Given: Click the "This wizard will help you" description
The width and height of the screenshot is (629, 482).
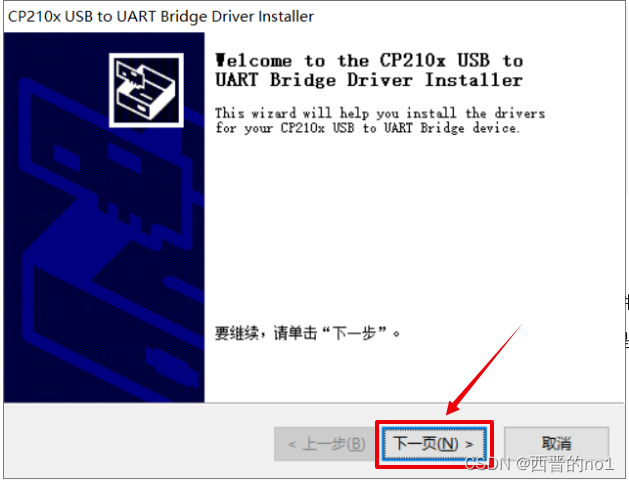Looking at the screenshot, I should [x=380, y=113].
